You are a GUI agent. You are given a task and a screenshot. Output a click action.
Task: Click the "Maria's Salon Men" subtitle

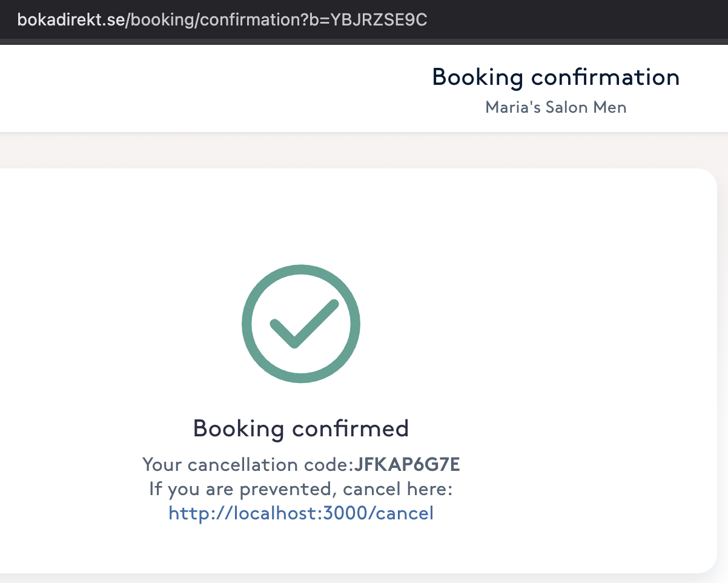point(555,108)
